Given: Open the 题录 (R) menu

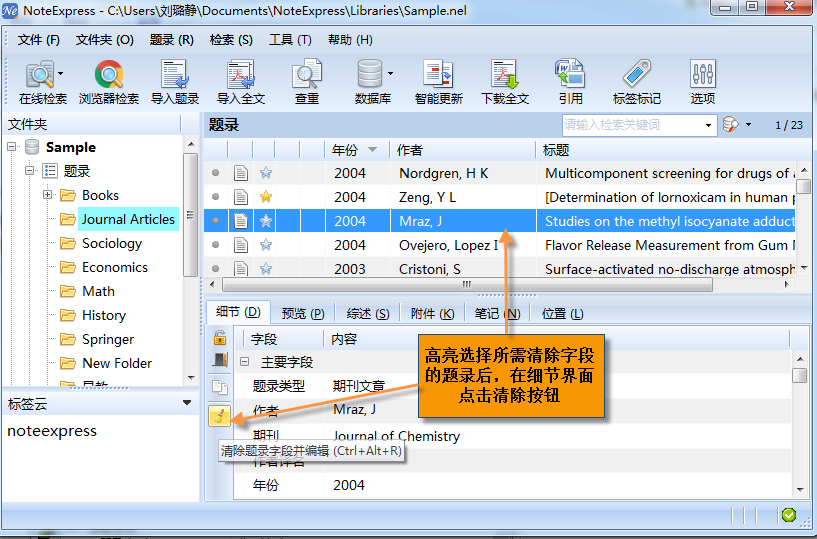Looking at the screenshot, I should (x=171, y=40).
